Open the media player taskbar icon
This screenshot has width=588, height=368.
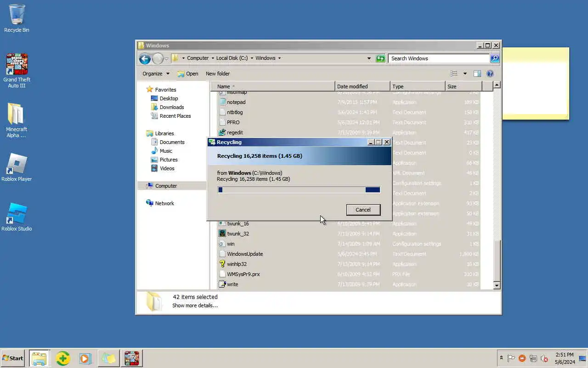pyautogui.click(x=85, y=358)
